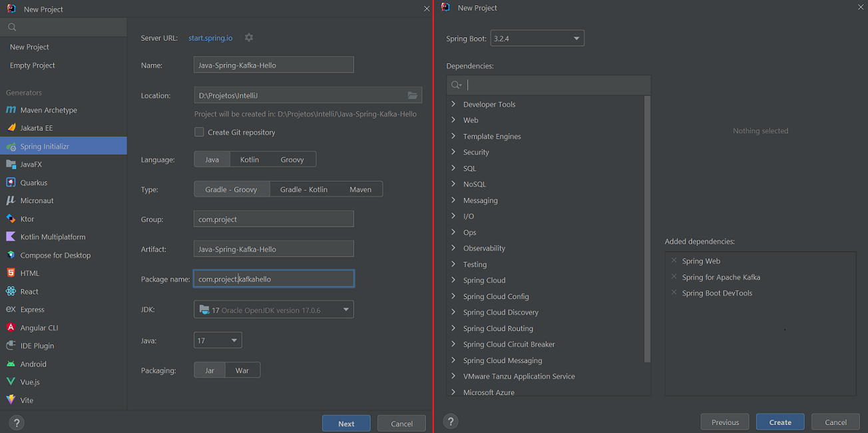Select Spring Initializr generator entry
The height and width of the screenshot is (433, 868).
click(63, 146)
